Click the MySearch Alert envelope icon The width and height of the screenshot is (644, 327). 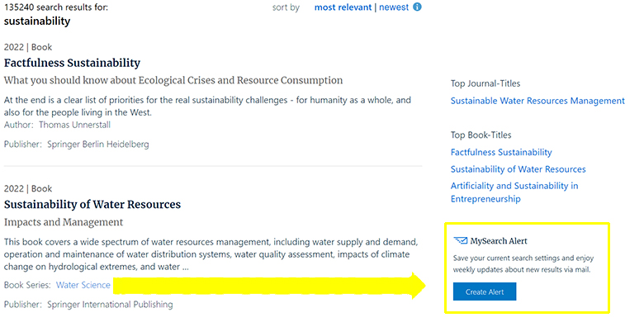point(461,240)
